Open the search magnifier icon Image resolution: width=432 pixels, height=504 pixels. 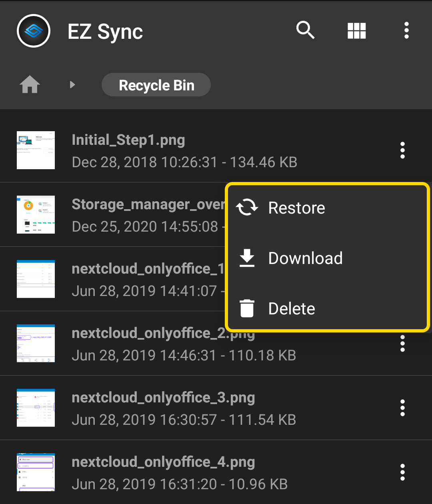point(305,30)
